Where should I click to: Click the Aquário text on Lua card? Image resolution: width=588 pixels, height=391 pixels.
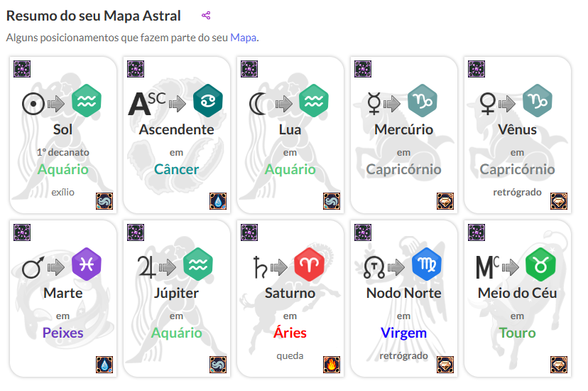290,170
